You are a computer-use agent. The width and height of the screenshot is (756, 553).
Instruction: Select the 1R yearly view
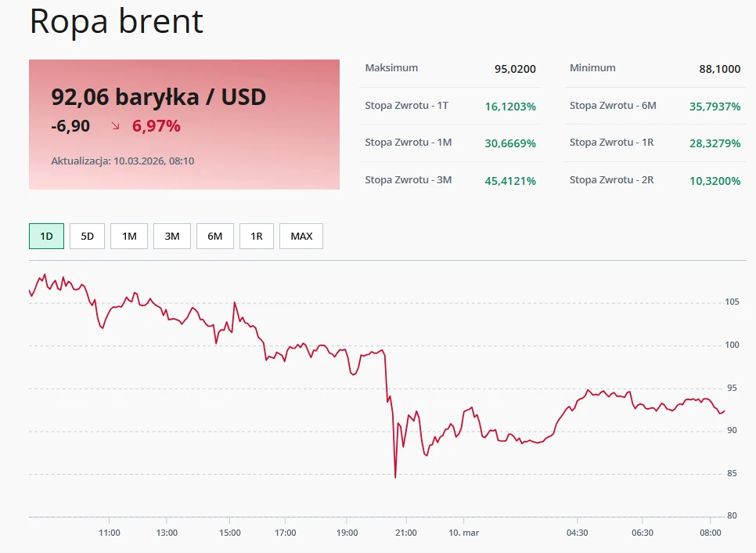coord(257,236)
